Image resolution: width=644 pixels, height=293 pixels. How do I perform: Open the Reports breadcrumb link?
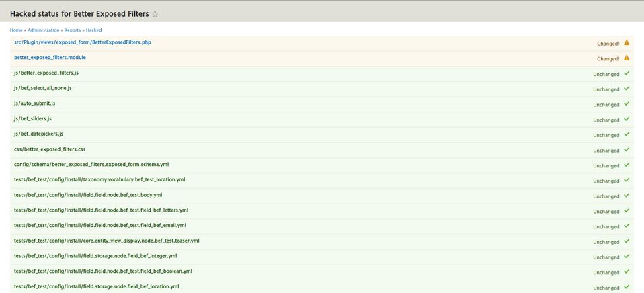coord(73,30)
